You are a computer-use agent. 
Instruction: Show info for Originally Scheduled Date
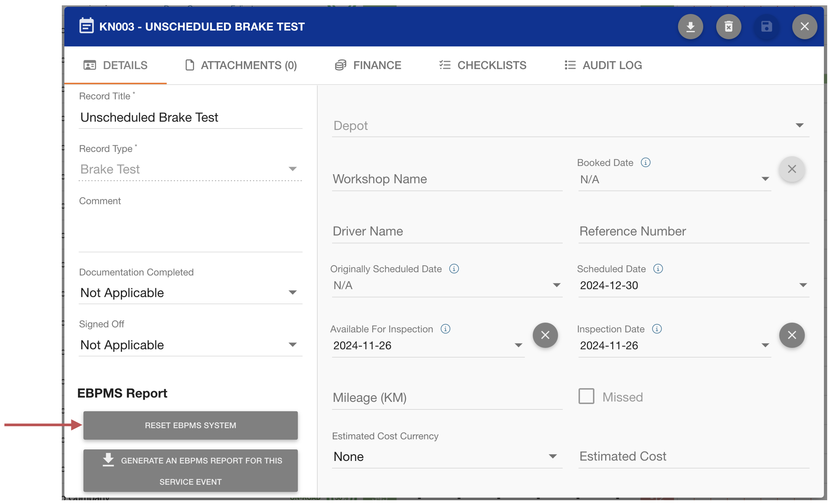click(454, 269)
